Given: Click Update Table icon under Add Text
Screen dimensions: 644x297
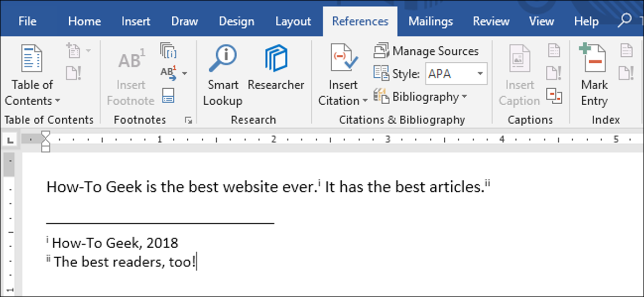Looking at the screenshot, I should pos(74,72).
